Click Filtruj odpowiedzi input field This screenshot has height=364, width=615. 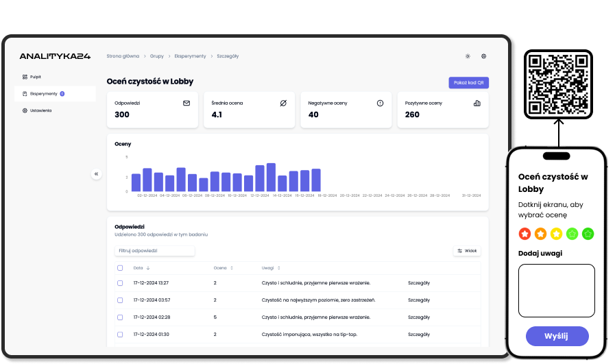tap(154, 251)
